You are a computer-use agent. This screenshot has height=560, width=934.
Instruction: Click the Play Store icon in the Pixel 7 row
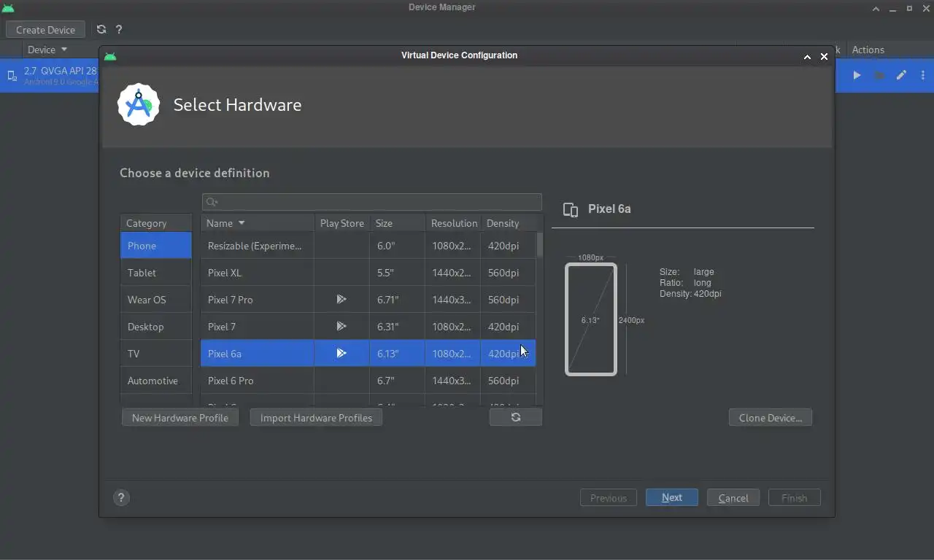[341, 326]
